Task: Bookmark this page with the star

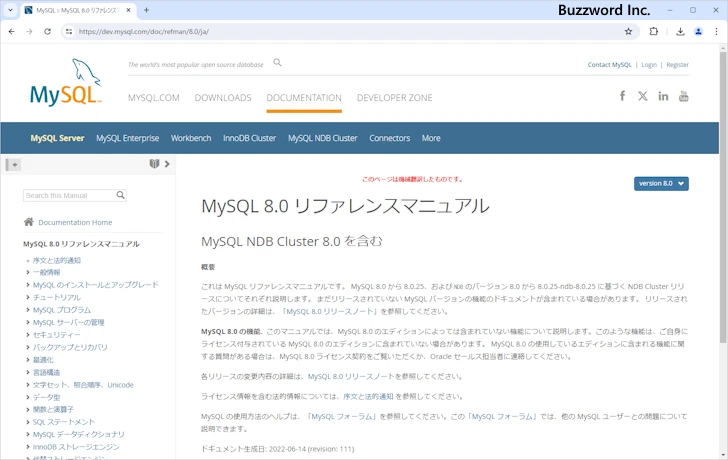Action: click(628, 32)
